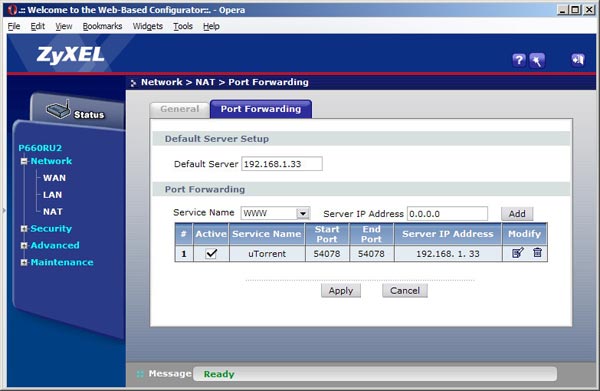The image size is (600, 391).
Task: Close the Opera window
Action: coord(589,10)
